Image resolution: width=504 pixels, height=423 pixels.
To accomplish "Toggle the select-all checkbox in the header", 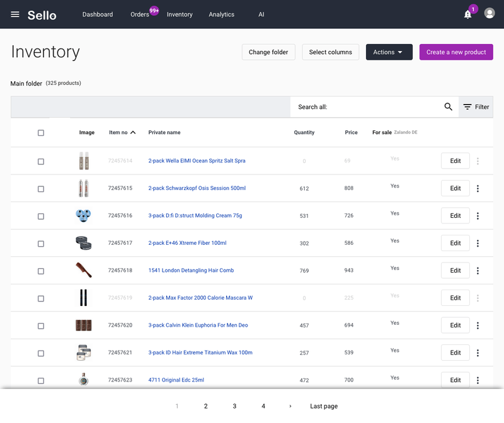I will pos(41,133).
